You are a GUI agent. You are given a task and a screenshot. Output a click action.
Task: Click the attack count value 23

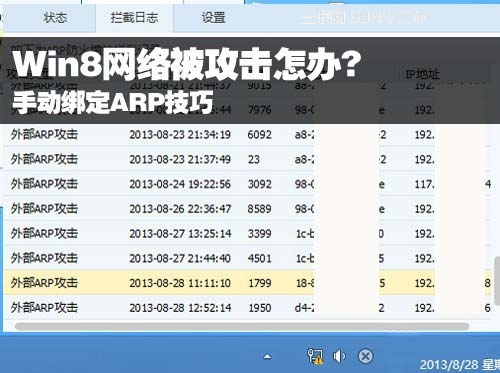pos(254,159)
